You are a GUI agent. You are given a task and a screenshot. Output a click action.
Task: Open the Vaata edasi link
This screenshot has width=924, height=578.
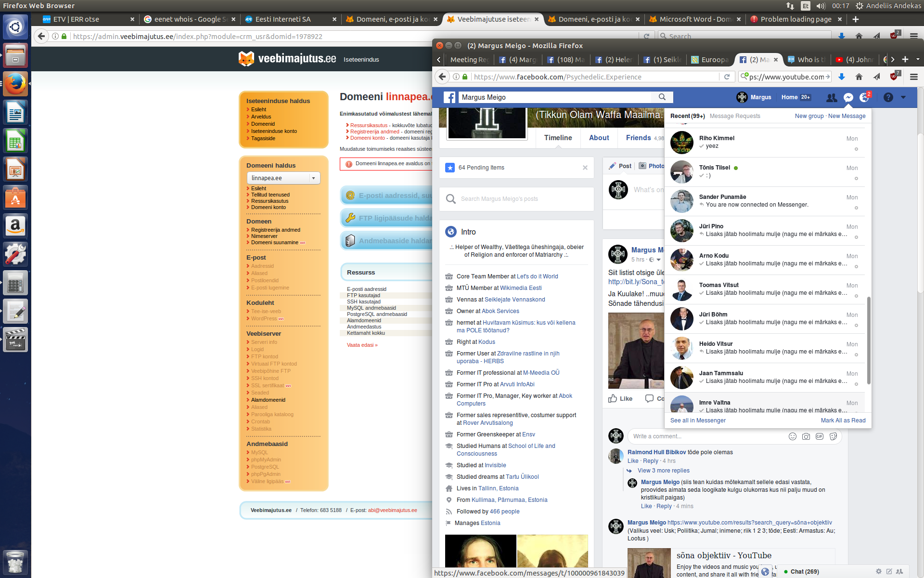pos(362,345)
